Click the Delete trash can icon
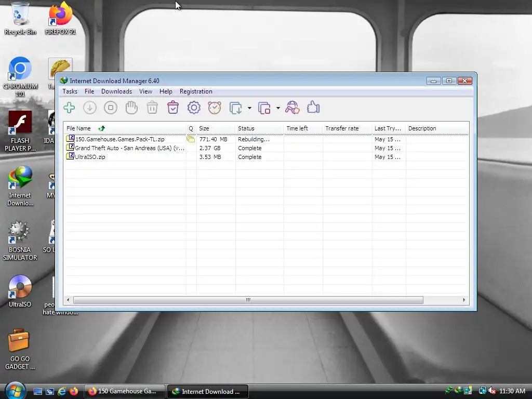The width and height of the screenshot is (532, 399). [152, 108]
